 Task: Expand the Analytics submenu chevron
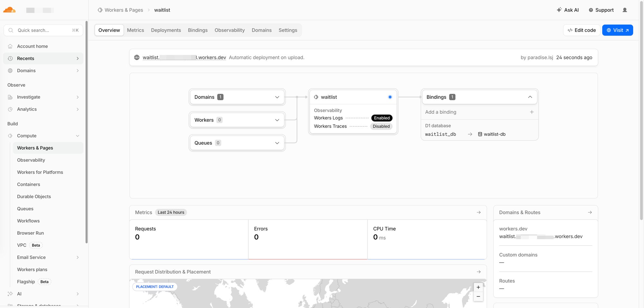pos(78,109)
